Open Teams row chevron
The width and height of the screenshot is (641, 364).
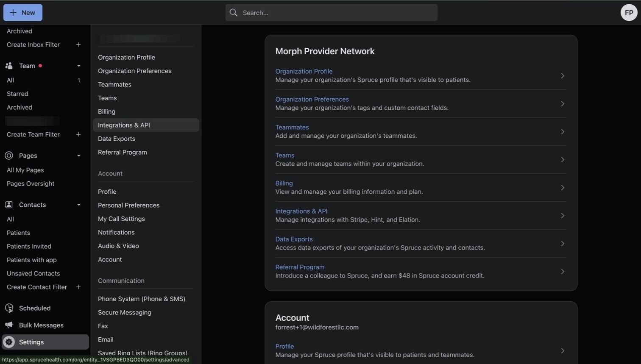[x=563, y=160]
